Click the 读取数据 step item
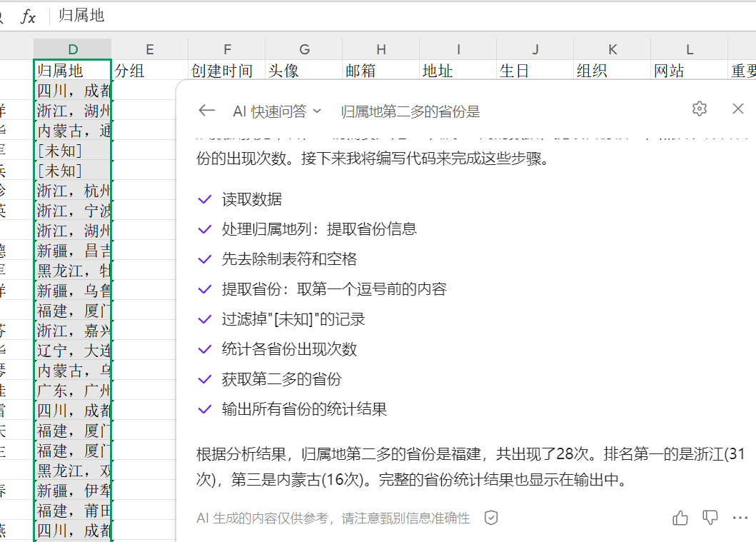756x542 pixels. coord(251,199)
